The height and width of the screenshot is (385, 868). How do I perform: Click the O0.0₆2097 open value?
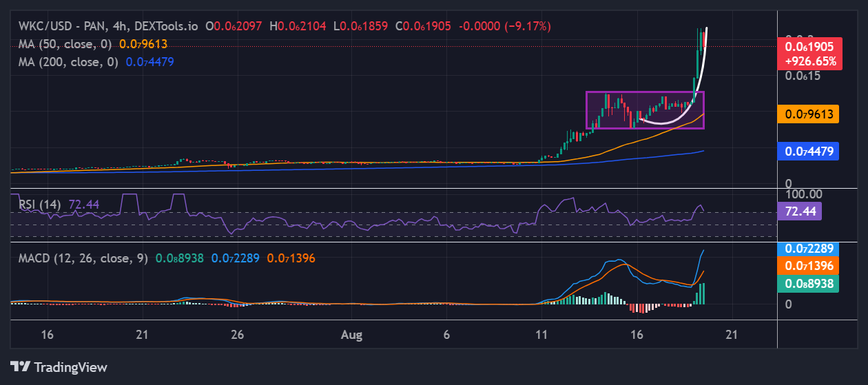234,26
